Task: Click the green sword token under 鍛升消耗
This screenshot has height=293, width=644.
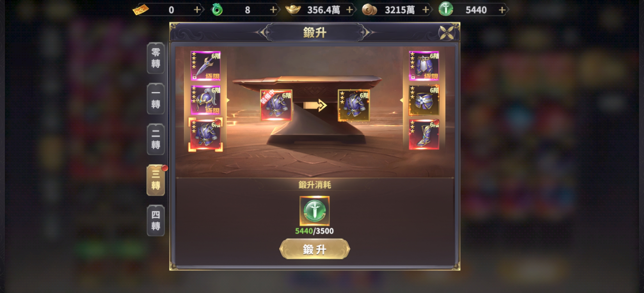Action: (x=314, y=211)
